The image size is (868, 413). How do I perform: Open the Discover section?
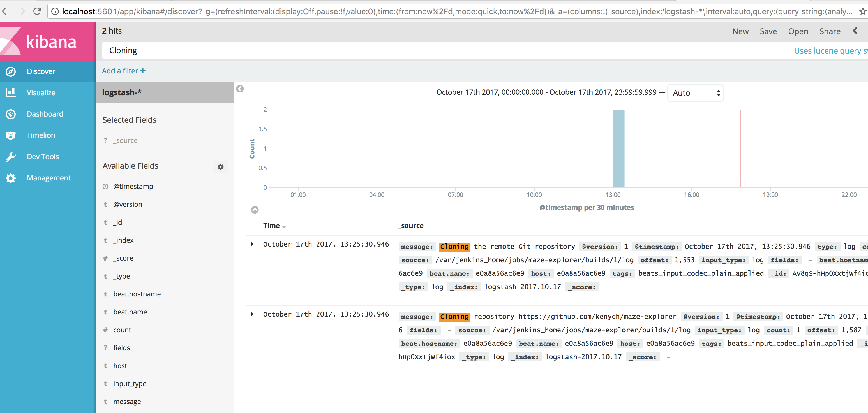[x=48, y=71]
